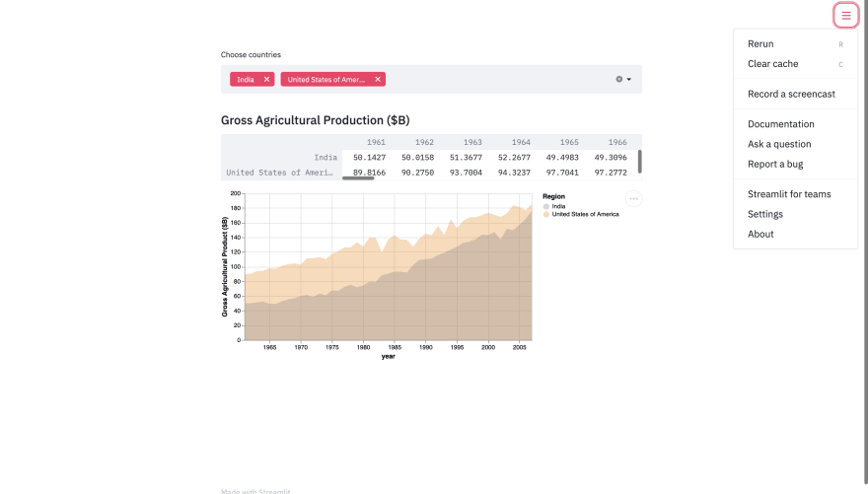Remove the India tag

pyautogui.click(x=266, y=79)
